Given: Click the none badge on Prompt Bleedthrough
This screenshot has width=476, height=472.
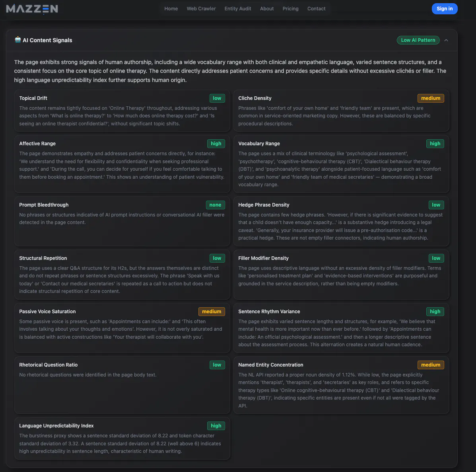Looking at the screenshot, I should pos(215,205).
